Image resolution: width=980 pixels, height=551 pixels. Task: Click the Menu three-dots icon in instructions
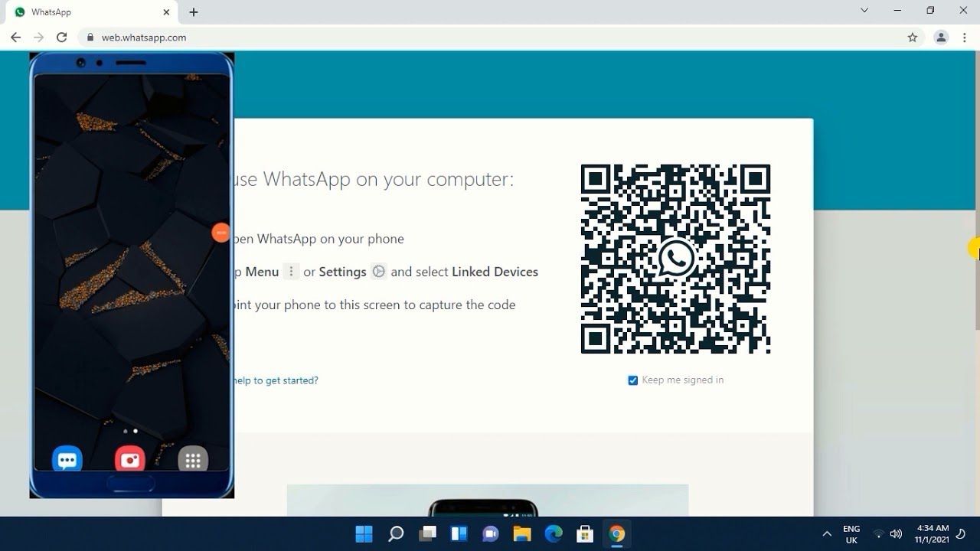[291, 272]
